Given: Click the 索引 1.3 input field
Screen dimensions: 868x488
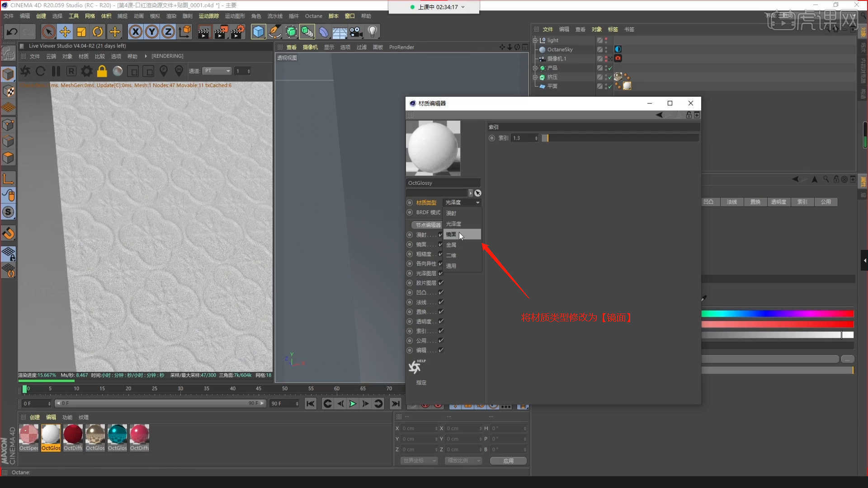Looking at the screenshot, I should coord(525,138).
